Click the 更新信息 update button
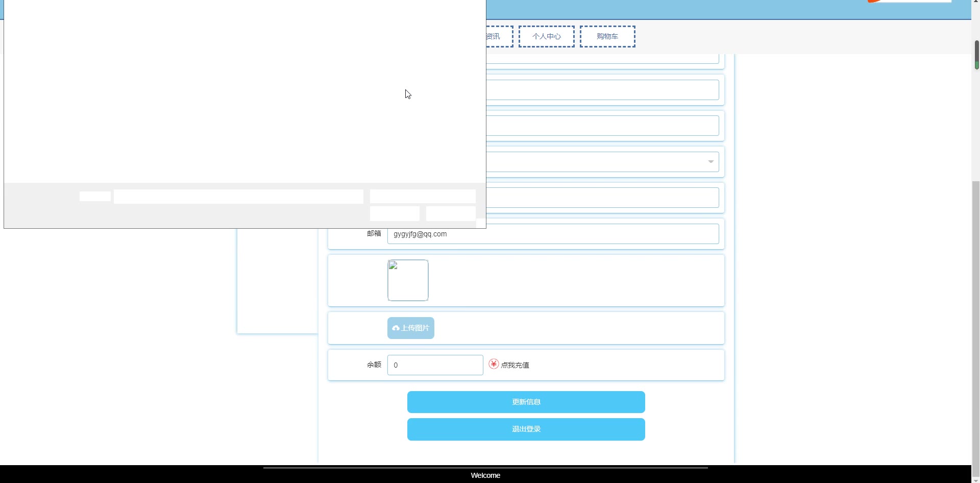The image size is (980, 483). [x=526, y=402]
